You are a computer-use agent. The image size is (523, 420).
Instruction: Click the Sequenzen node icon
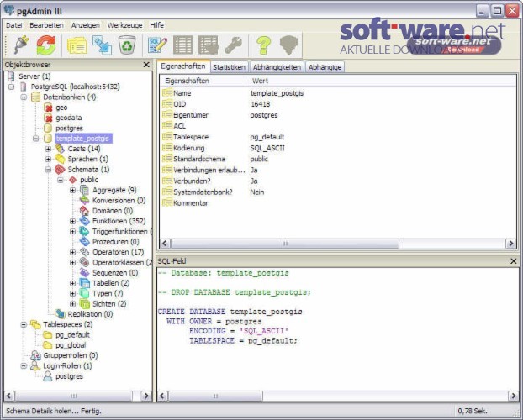(84, 273)
